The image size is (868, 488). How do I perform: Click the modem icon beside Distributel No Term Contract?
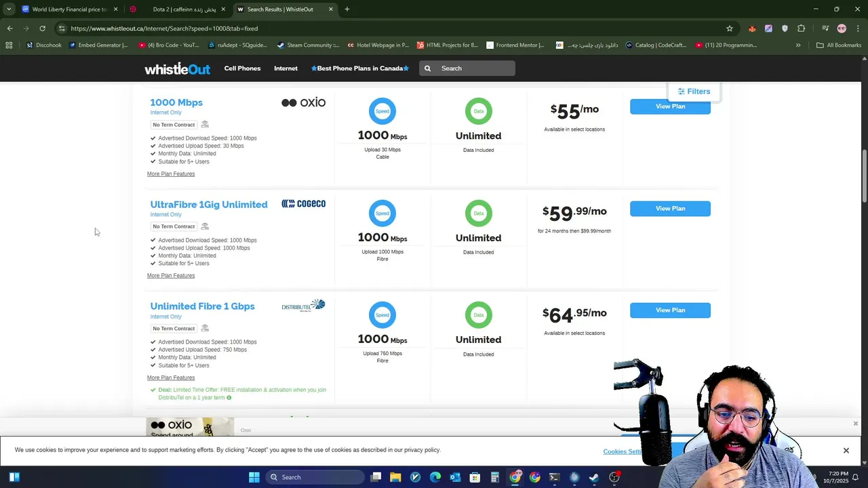tap(205, 328)
